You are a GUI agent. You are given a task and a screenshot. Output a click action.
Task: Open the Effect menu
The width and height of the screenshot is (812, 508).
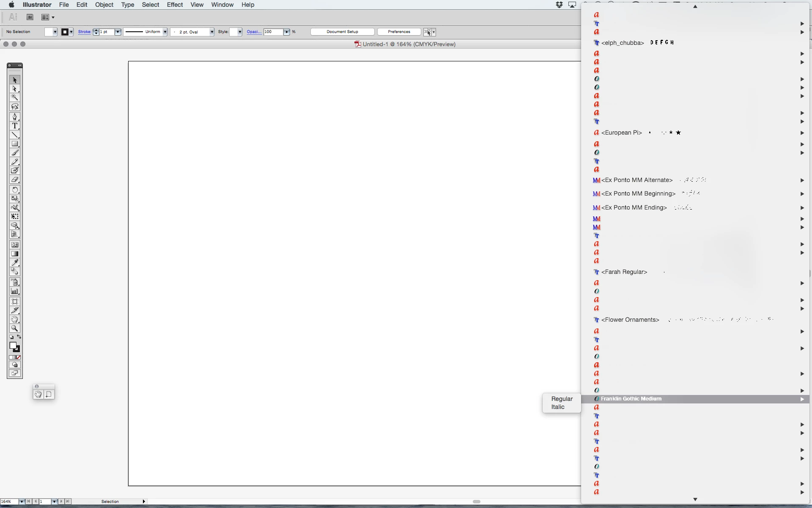point(175,5)
